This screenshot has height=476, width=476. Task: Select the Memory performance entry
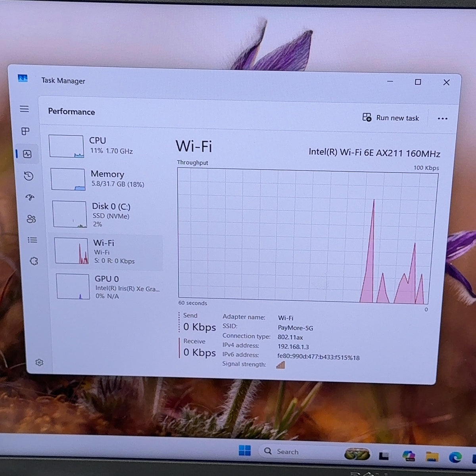(x=105, y=179)
